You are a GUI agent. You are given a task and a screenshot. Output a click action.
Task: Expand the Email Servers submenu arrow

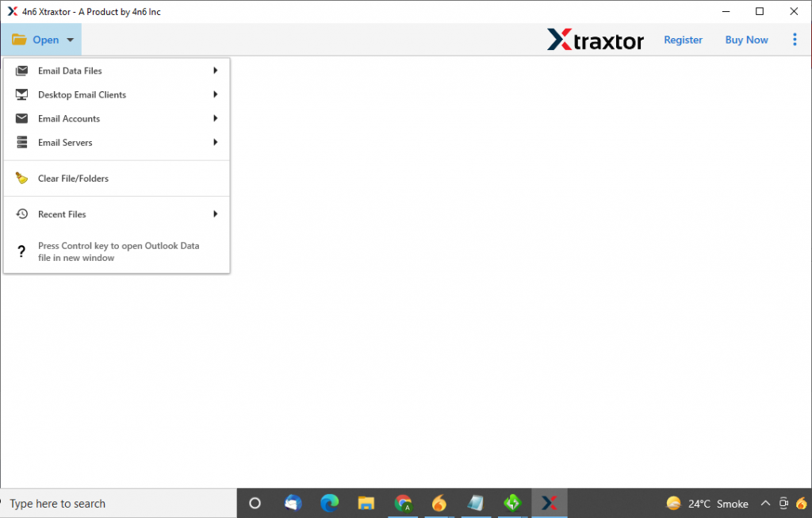coord(215,142)
